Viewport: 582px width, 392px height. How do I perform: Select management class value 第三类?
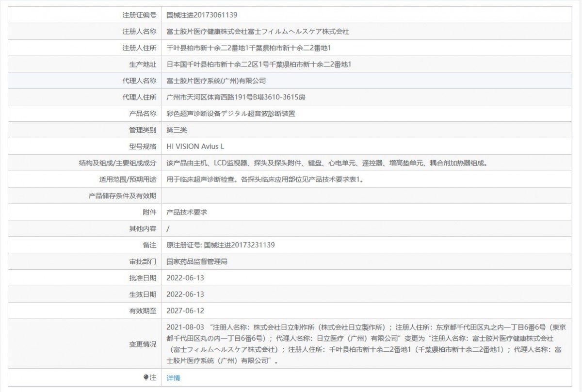pyautogui.click(x=177, y=130)
